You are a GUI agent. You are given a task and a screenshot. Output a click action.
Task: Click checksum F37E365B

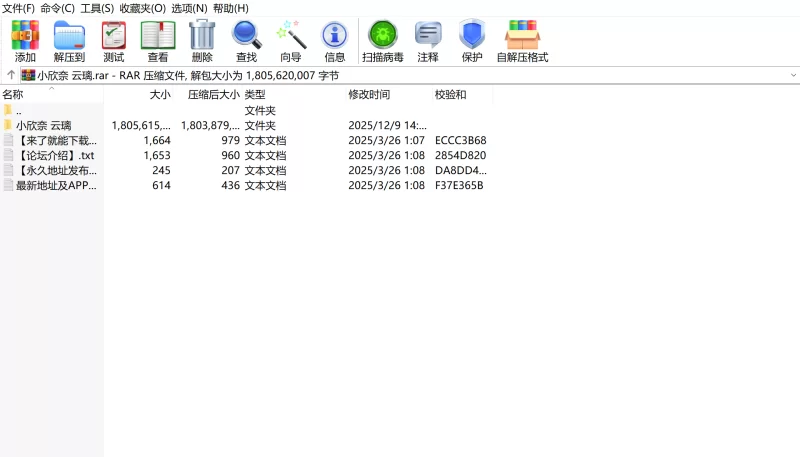459,185
